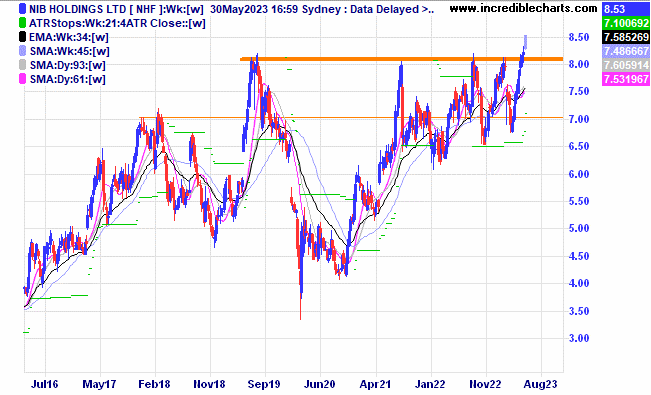Click the Aug23 date axis label
The image size is (651, 395).
point(540,384)
